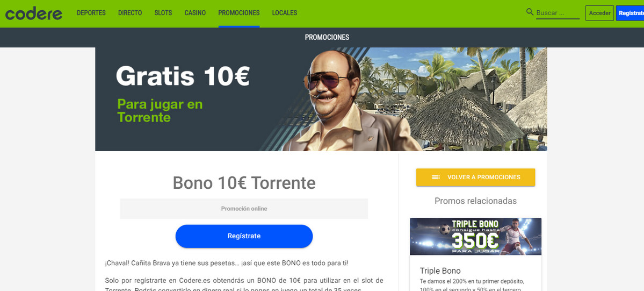
Task: Click the Promociones sub-header title
Action: point(327,38)
